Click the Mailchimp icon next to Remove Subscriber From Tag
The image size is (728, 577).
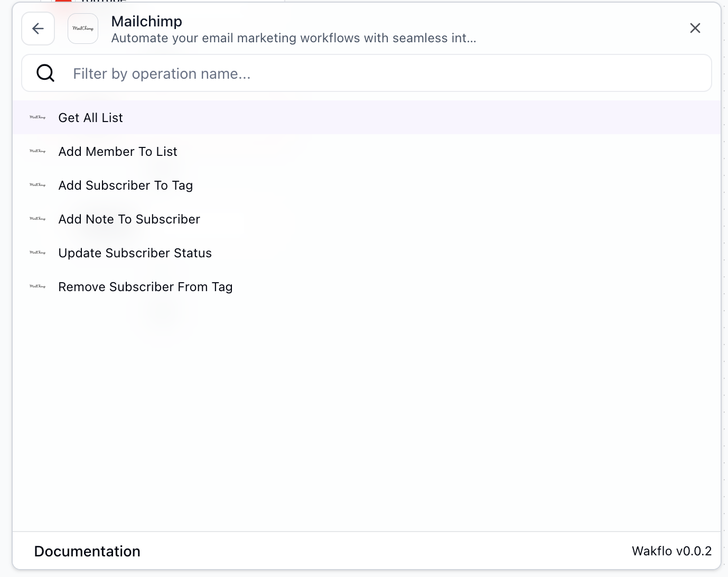38,286
